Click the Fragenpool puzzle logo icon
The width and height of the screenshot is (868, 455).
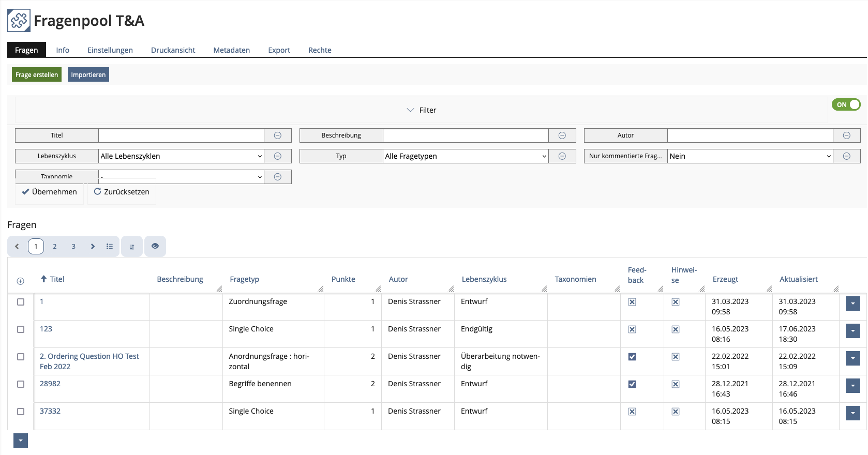[19, 21]
